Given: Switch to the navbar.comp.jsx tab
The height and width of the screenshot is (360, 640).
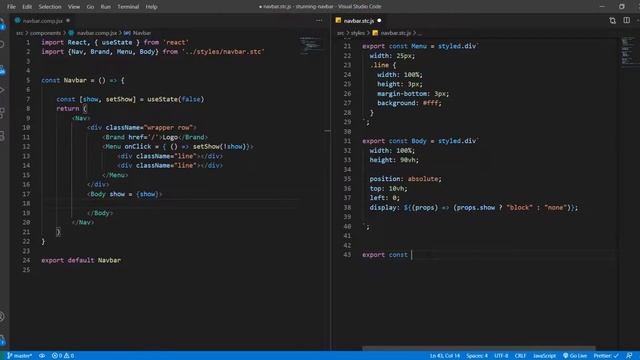Looking at the screenshot, I should tap(42, 20).
